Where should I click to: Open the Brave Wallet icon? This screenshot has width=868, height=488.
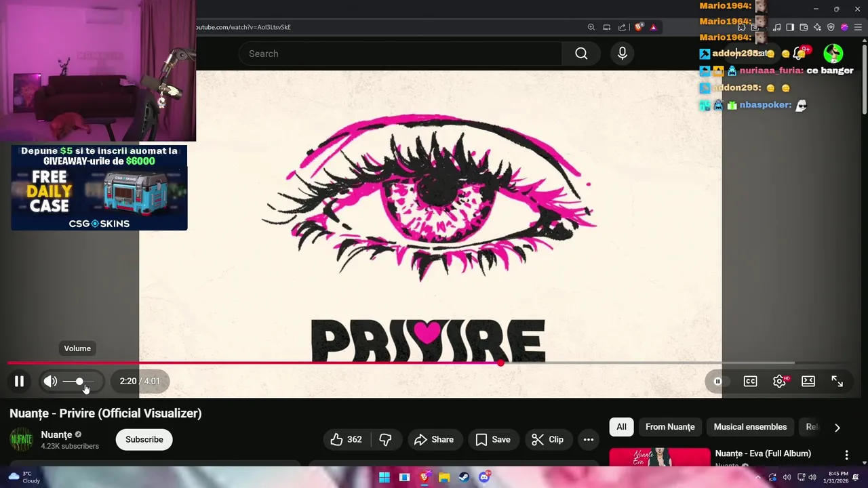click(804, 27)
